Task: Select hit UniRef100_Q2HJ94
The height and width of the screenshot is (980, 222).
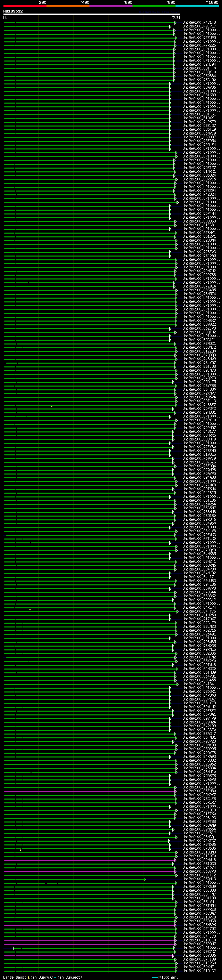Action: [199, 64]
